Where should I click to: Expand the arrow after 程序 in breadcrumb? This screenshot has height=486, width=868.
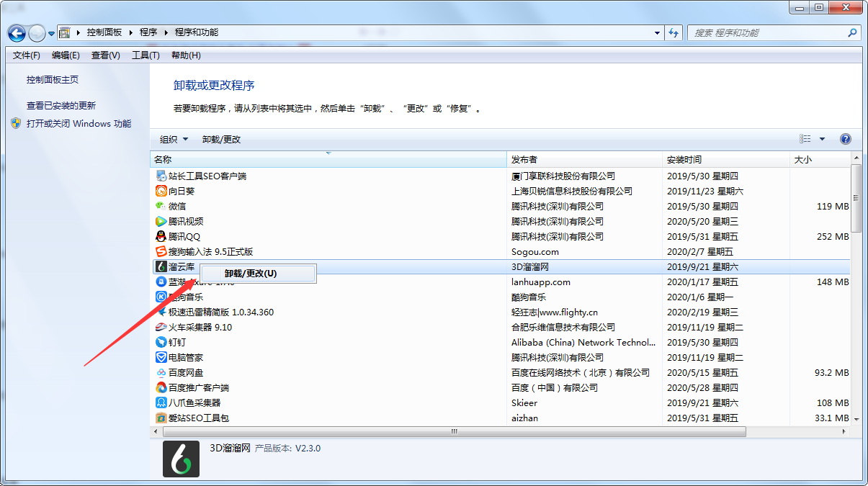point(166,32)
